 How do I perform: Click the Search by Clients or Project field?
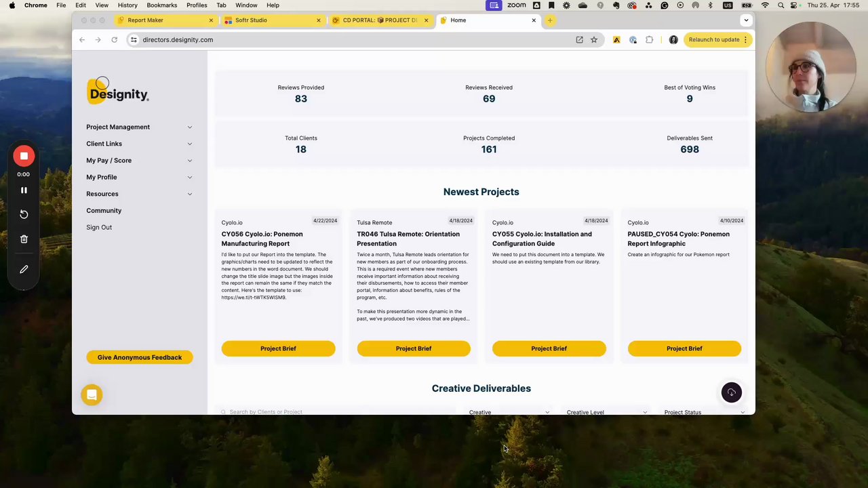click(x=337, y=412)
